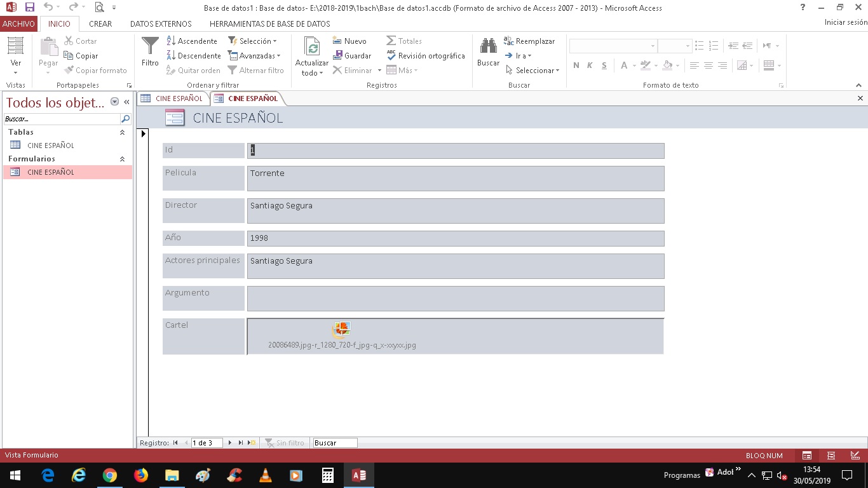
Task: Click Reemplazar in the Buscar group
Action: [529, 41]
